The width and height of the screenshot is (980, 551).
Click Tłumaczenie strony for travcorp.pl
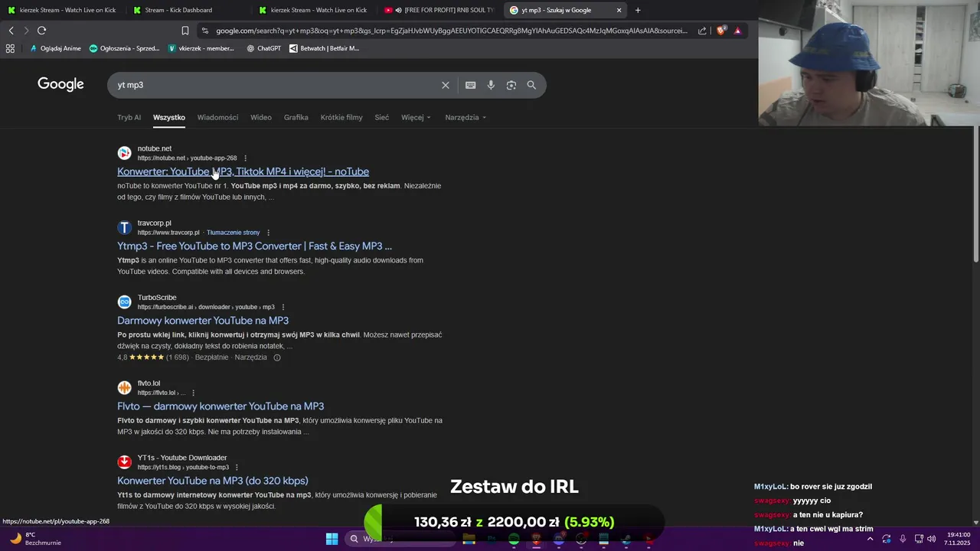pos(233,233)
